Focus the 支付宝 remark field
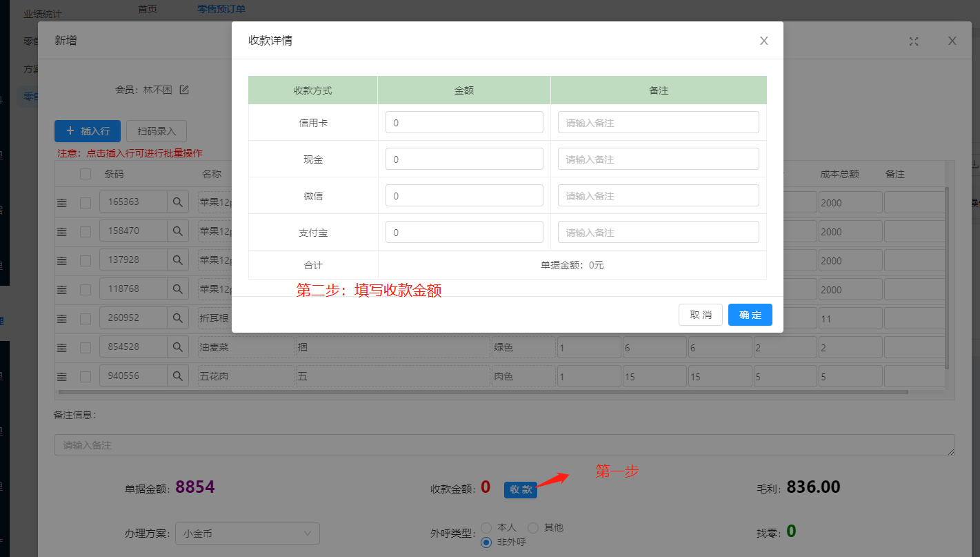Image resolution: width=980 pixels, height=557 pixels. 659,233
